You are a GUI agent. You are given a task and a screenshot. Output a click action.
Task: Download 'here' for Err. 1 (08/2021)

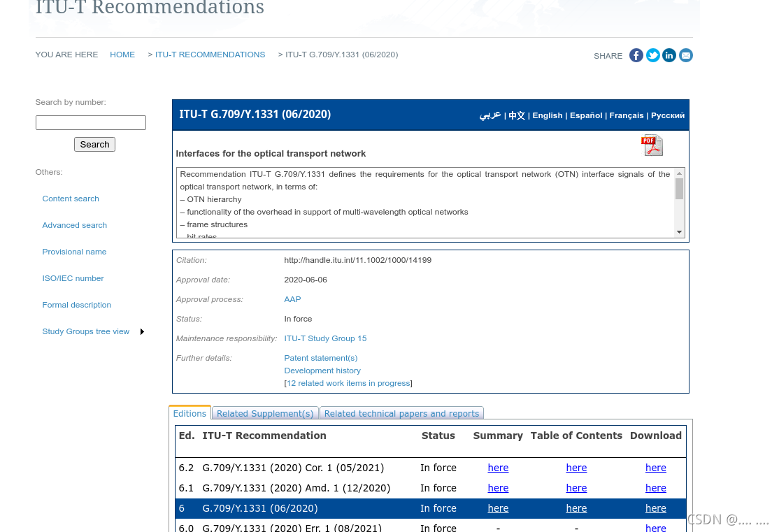point(656,528)
